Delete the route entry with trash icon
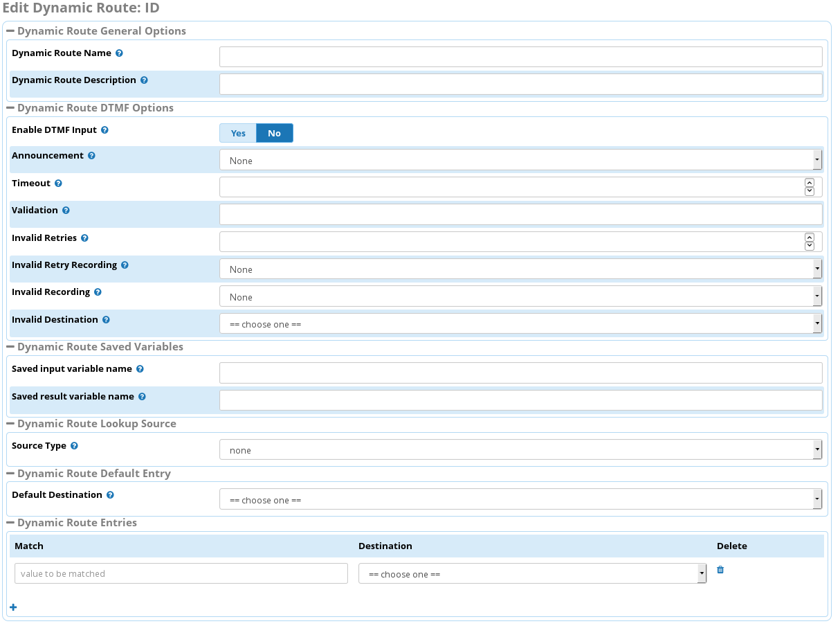 (x=720, y=570)
